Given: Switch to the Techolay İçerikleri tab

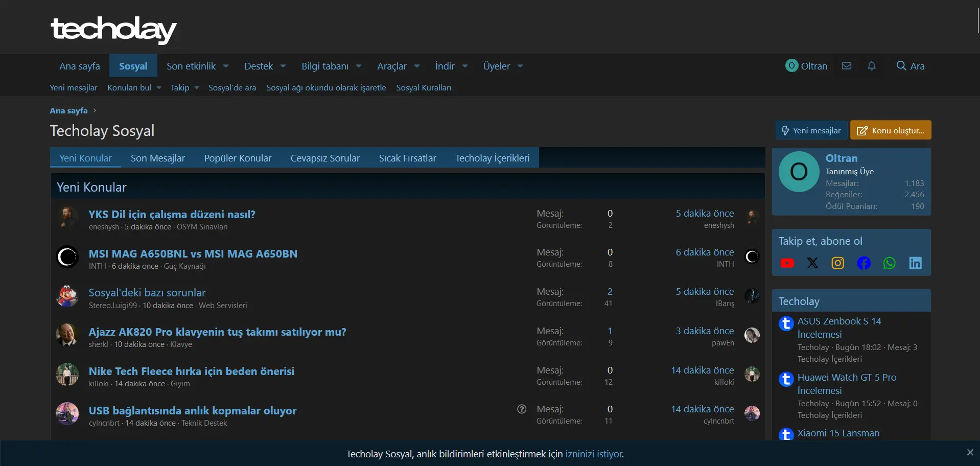Looking at the screenshot, I should pos(493,158).
